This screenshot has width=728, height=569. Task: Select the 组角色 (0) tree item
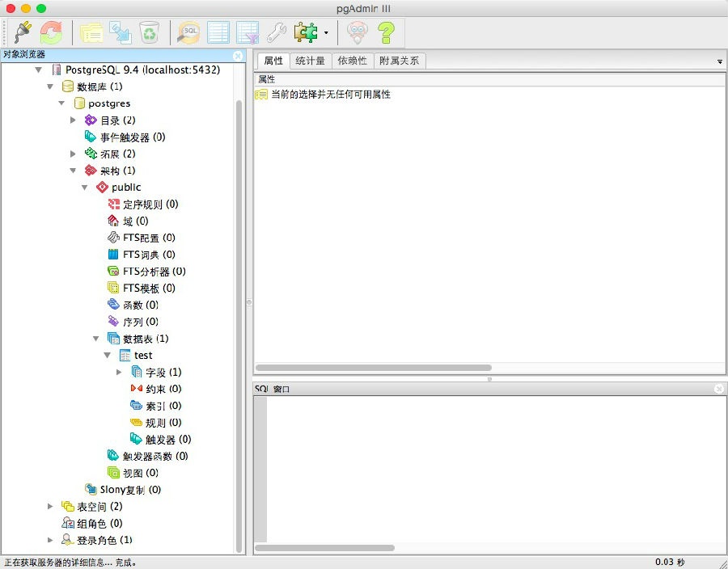[x=92, y=523]
